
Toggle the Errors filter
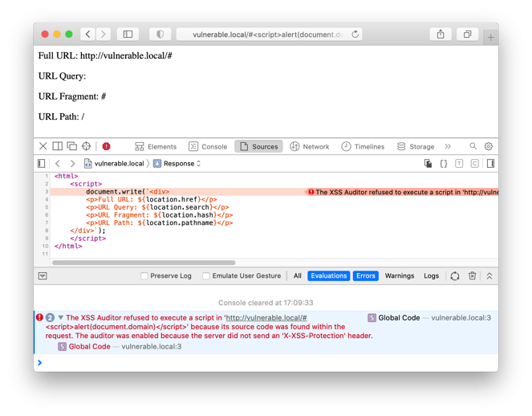click(x=366, y=275)
